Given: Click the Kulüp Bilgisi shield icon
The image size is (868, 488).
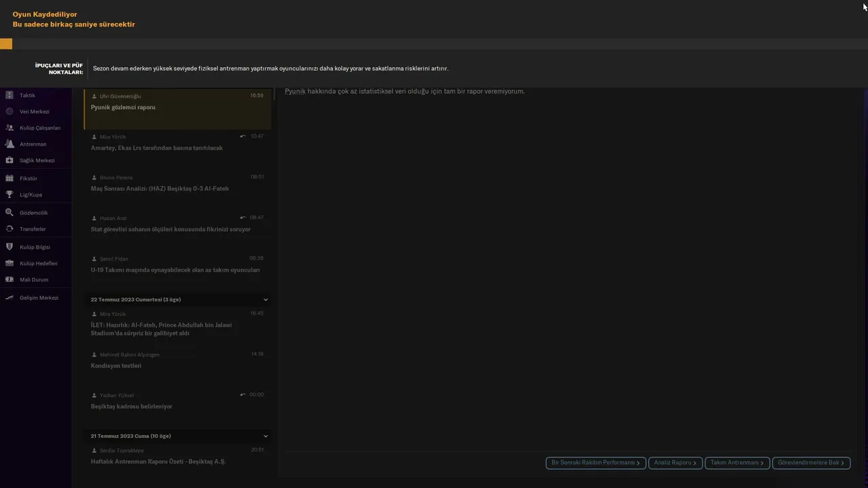Looking at the screenshot, I should pyautogui.click(x=9, y=247).
